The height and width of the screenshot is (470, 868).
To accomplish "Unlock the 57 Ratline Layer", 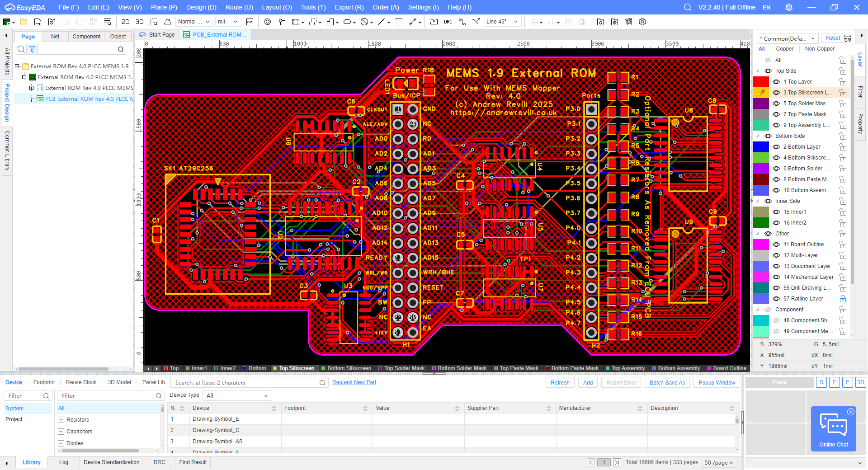I will coord(843,299).
